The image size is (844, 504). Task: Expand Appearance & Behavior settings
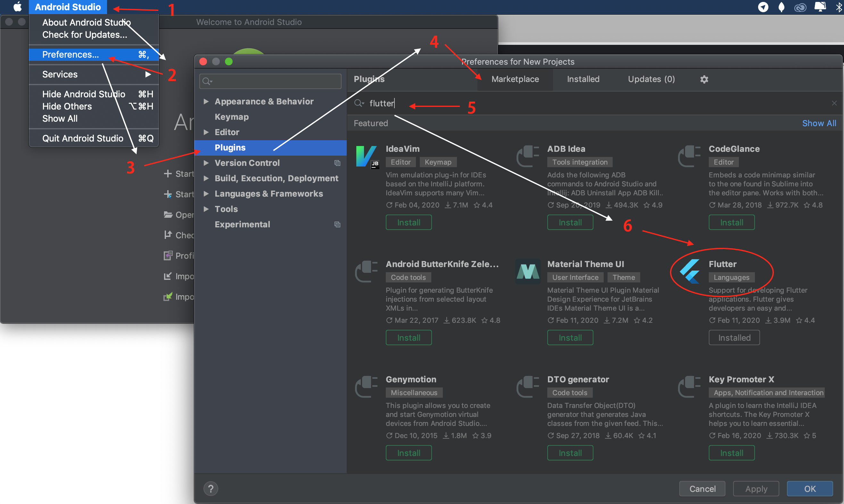pos(206,102)
